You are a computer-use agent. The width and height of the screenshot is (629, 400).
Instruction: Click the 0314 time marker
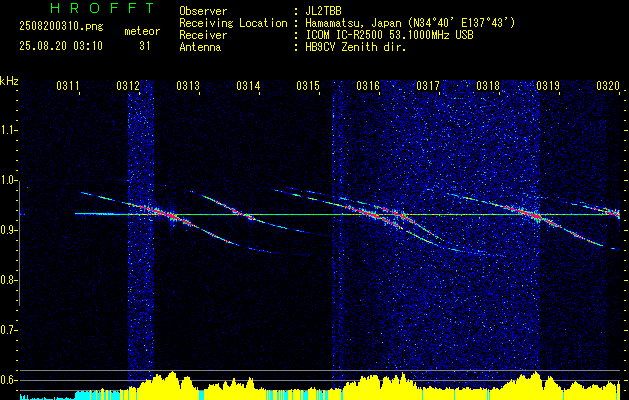tap(248, 85)
